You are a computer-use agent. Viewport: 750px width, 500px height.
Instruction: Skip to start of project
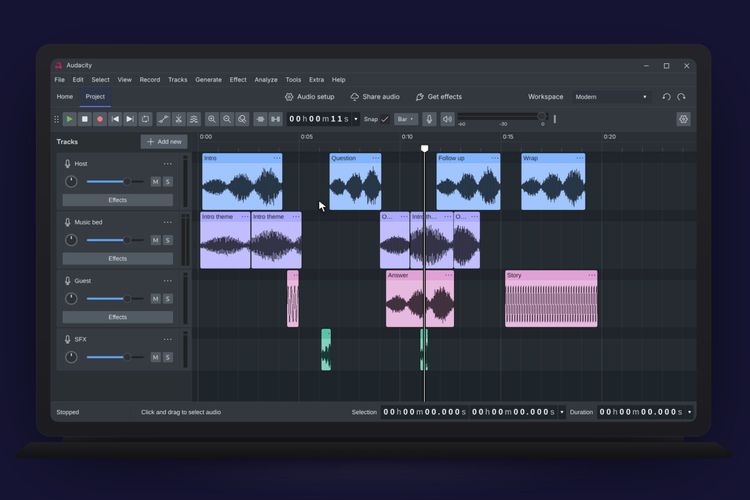[x=115, y=119]
